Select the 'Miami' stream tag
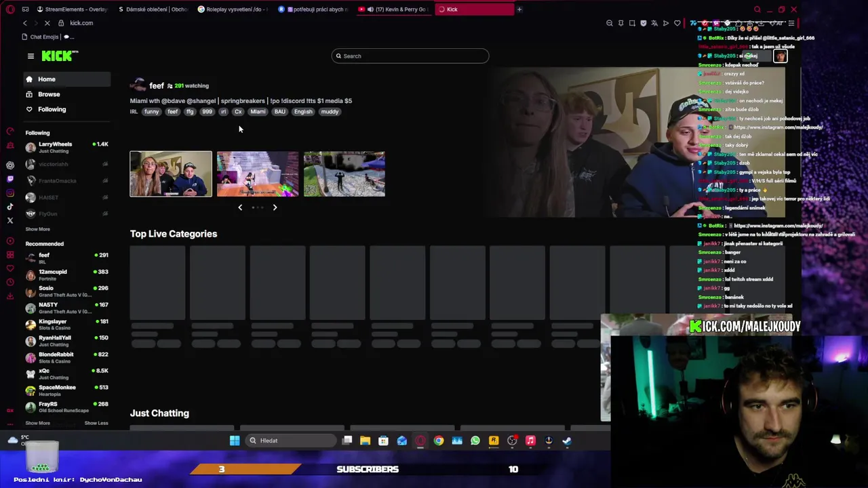This screenshot has height=488, width=868. click(258, 112)
